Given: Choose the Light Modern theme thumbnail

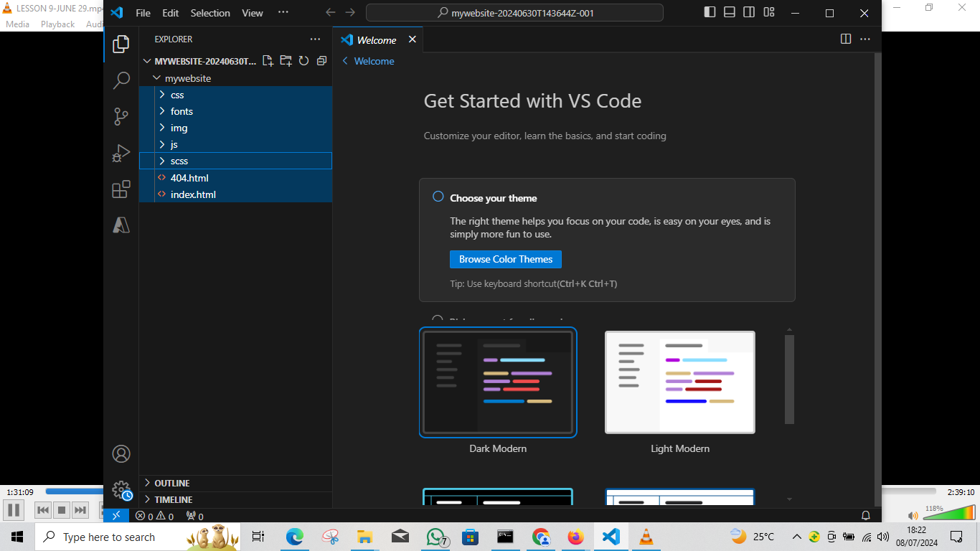Looking at the screenshot, I should 679,382.
